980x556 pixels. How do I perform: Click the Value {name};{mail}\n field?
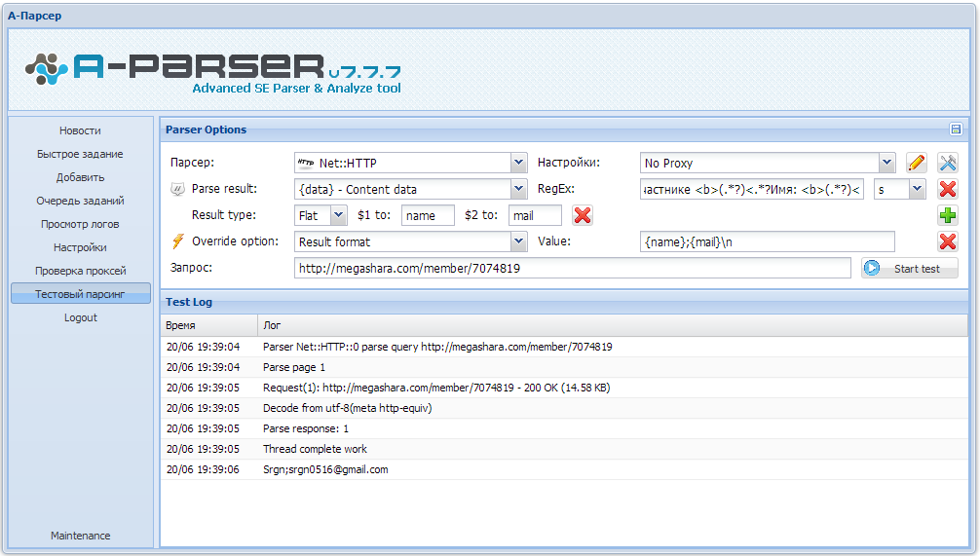767,241
